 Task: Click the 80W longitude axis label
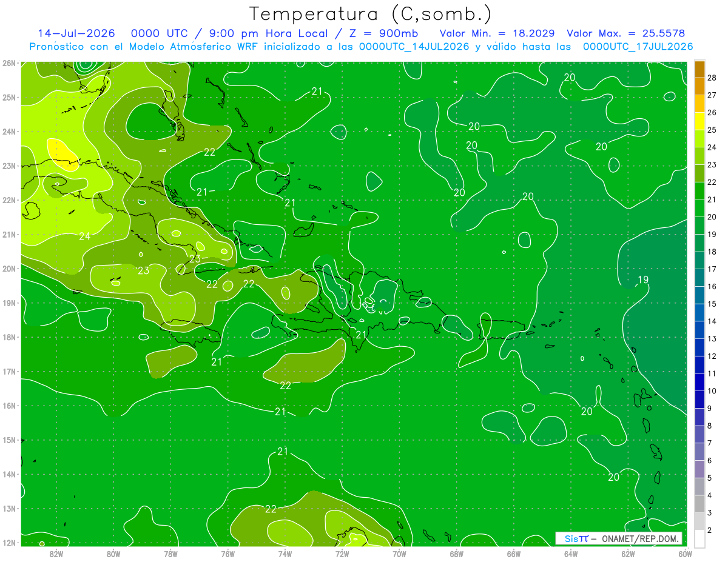click(113, 554)
